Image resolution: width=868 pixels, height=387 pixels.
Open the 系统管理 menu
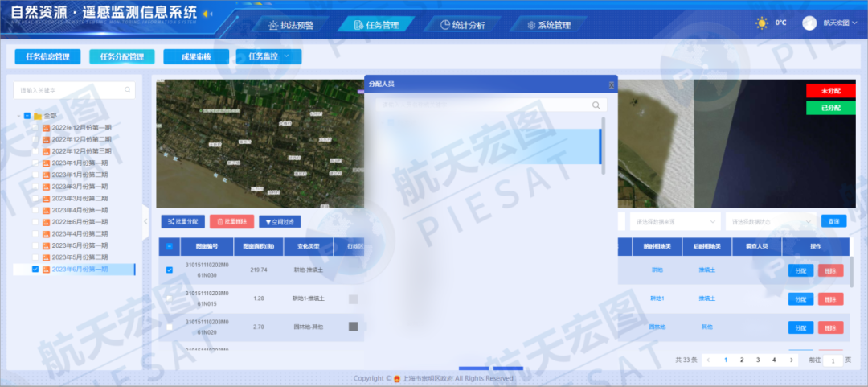(x=548, y=25)
